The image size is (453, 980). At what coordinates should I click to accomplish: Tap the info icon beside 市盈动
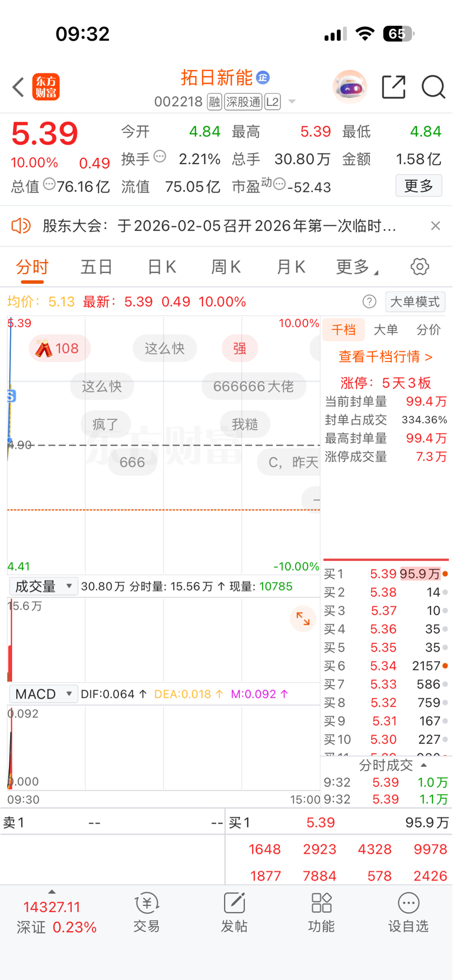point(279,184)
